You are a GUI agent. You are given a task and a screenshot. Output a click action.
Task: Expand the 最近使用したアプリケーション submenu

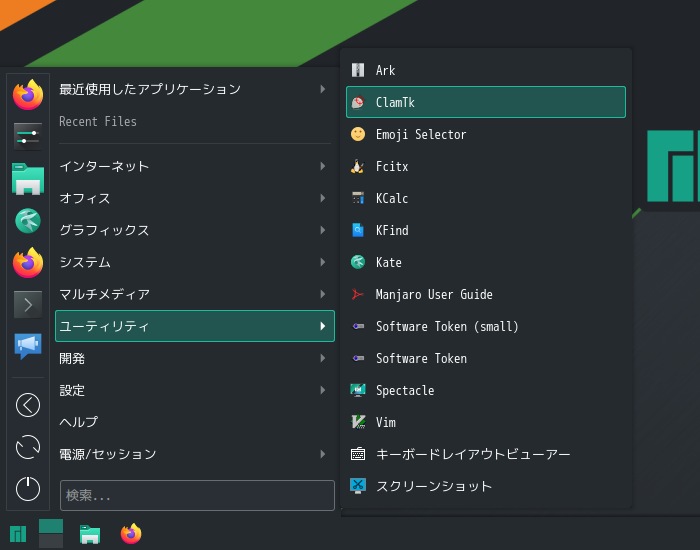[x=195, y=89]
